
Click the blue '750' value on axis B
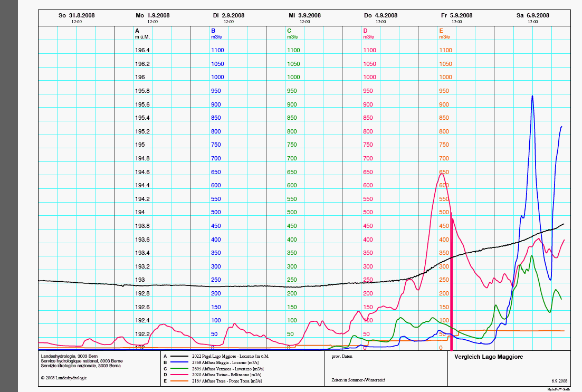[216, 145]
